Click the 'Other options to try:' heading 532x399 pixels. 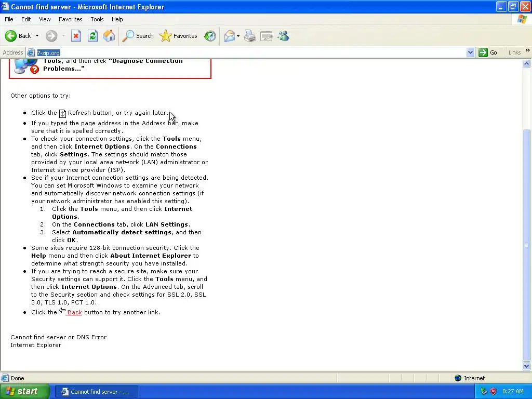pos(41,96)
